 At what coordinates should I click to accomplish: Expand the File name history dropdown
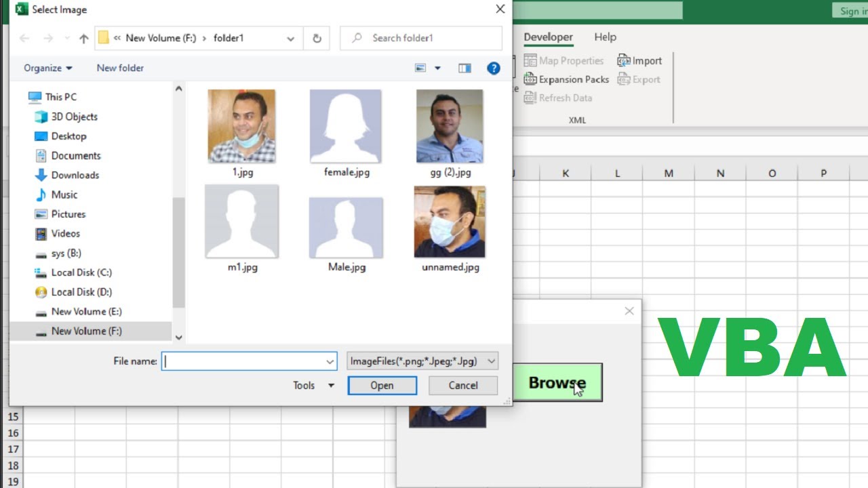coord(330,361)
